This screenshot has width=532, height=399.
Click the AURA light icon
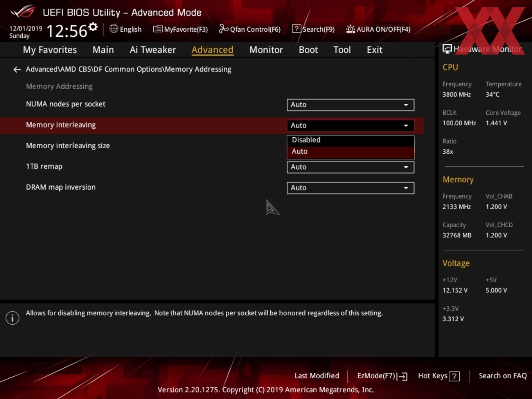[350, 29]
